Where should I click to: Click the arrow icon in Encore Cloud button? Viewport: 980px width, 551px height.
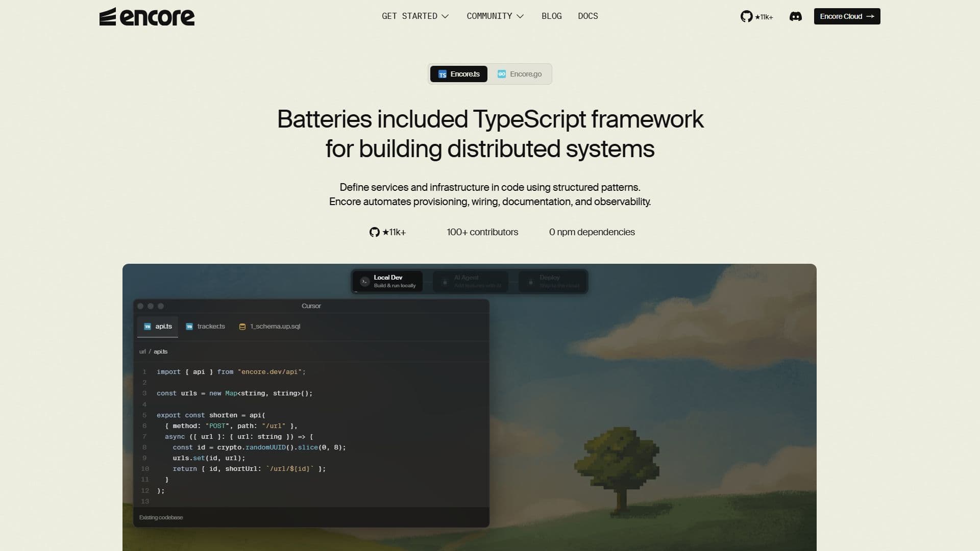870,16
